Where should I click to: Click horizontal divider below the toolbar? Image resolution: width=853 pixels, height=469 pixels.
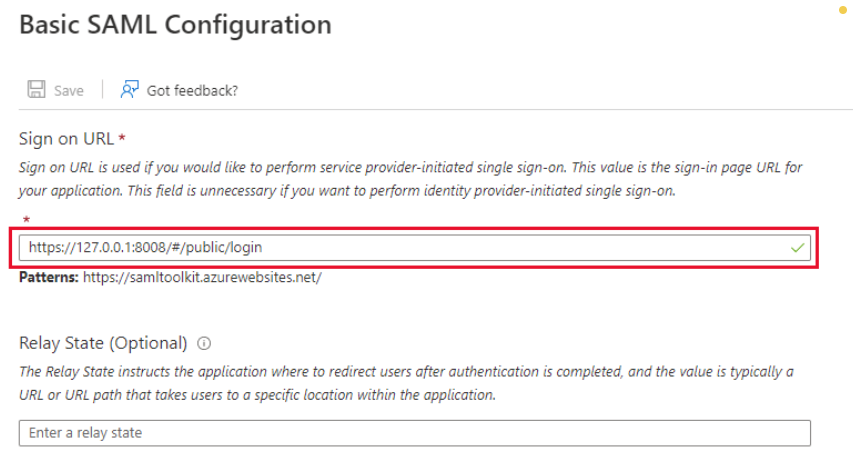click(x=435, y=109)
